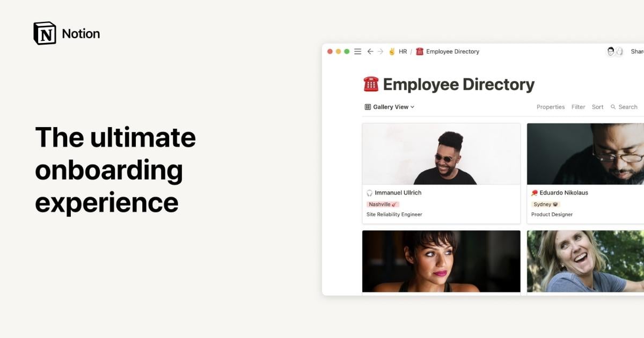The height and width of the screenshot is (338, 644).
Task: Click the headphones icon beside Immanuel Ullrich
Action: click(x=369, y=193)
